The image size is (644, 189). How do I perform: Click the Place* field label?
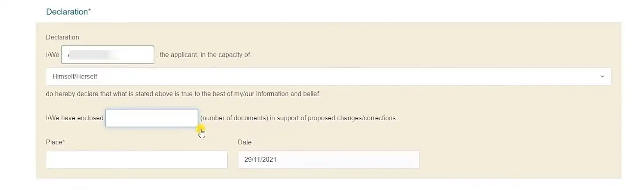click(56, 142)
